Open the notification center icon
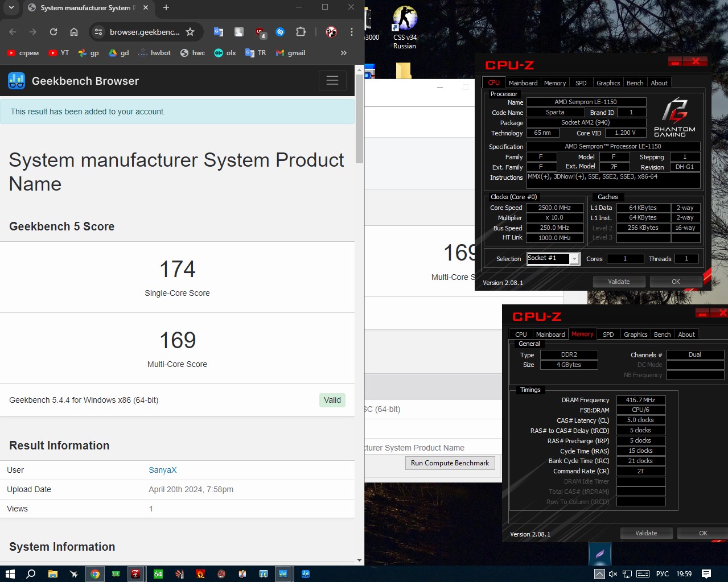Screen dimensions: 728x582 coord(706,573)
